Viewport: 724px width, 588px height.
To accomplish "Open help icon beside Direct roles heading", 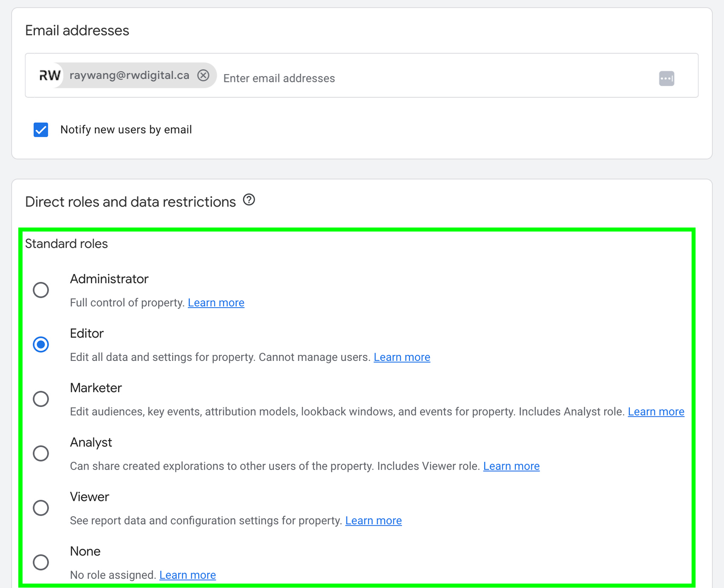I will (249, 200).
